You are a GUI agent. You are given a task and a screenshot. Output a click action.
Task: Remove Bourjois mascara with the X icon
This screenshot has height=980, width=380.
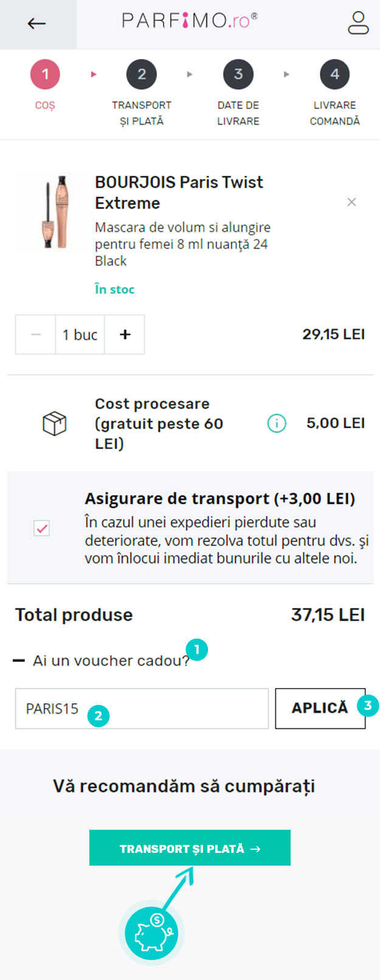[351, 202]
